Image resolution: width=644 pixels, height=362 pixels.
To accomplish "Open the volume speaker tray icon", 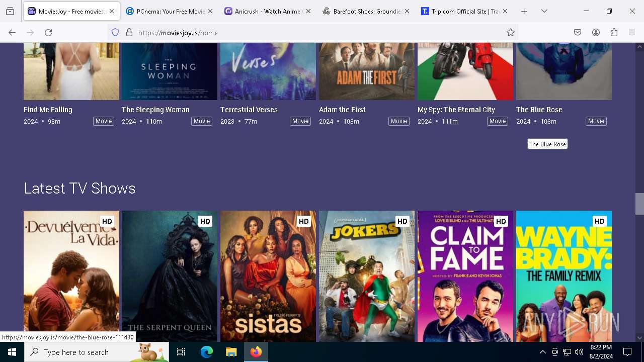I will pyautogui.click(x=579, y=352).
